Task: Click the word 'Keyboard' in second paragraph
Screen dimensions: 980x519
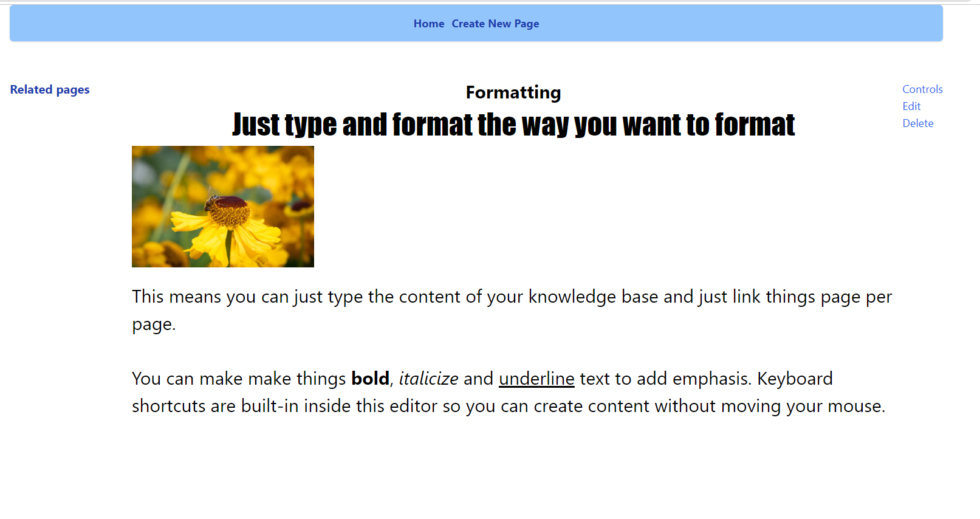Action: (x=795, y=379)
